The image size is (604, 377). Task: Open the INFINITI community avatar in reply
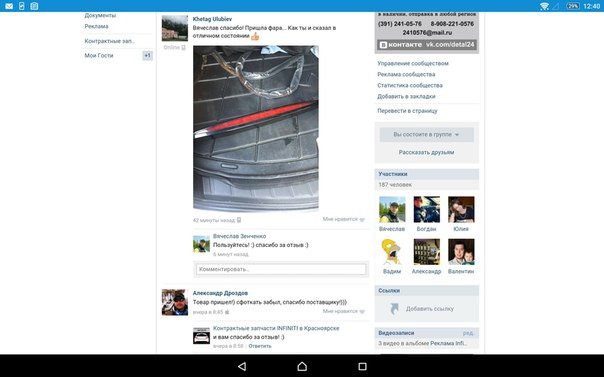tap(201, 336)
